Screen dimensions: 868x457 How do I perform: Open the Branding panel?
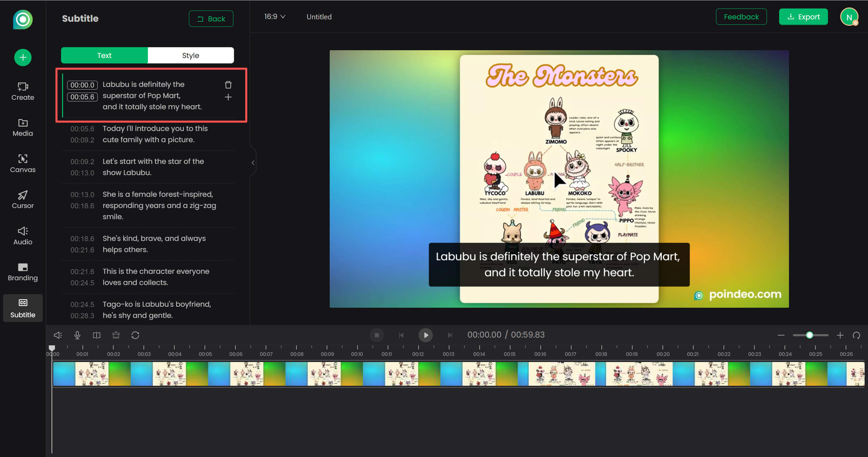pyautogui.click(x=22, y=271)
